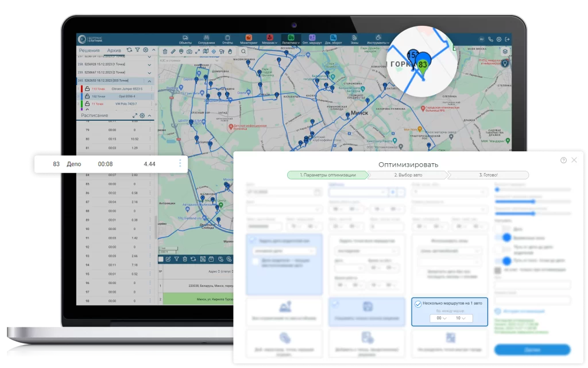
Task: Open the Мониторинг module
Action: tap(249, 40)
